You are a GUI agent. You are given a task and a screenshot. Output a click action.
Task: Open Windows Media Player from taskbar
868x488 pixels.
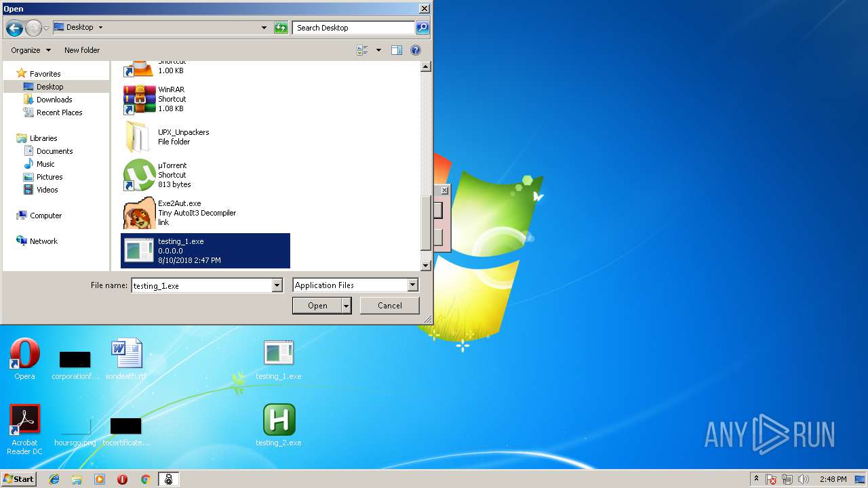click(x=100, y=479)
